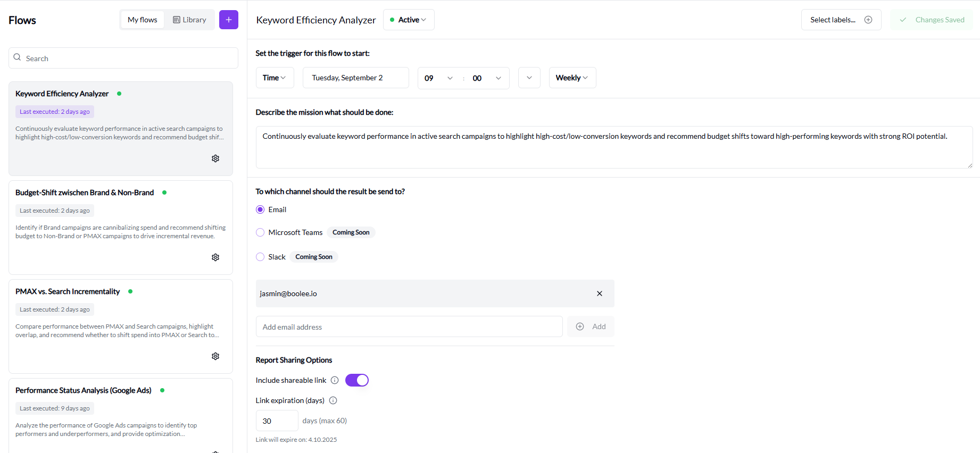Click the Add email address input field
Image resolution: width=980 pixels, height=453 pixels.
click(x=409, y=326)
